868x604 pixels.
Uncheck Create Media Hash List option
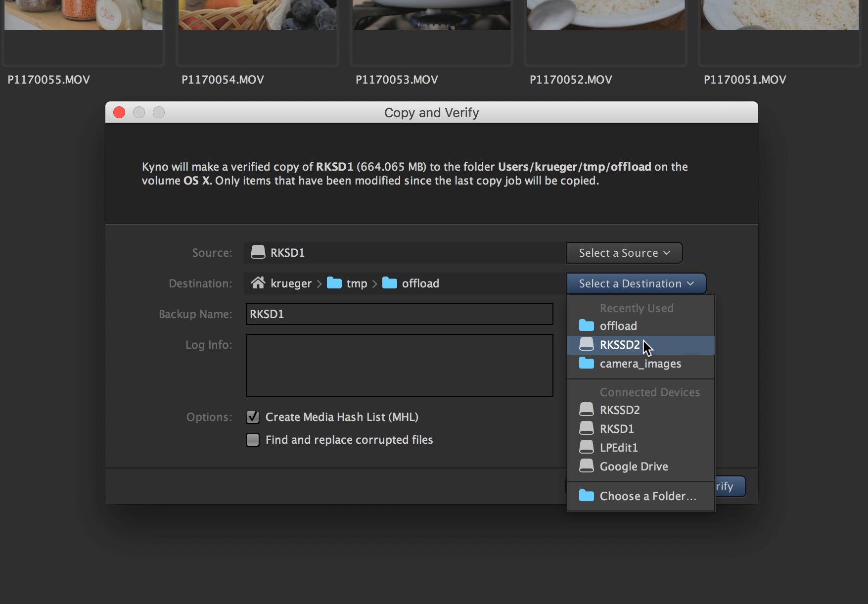(x=253, y=417)
